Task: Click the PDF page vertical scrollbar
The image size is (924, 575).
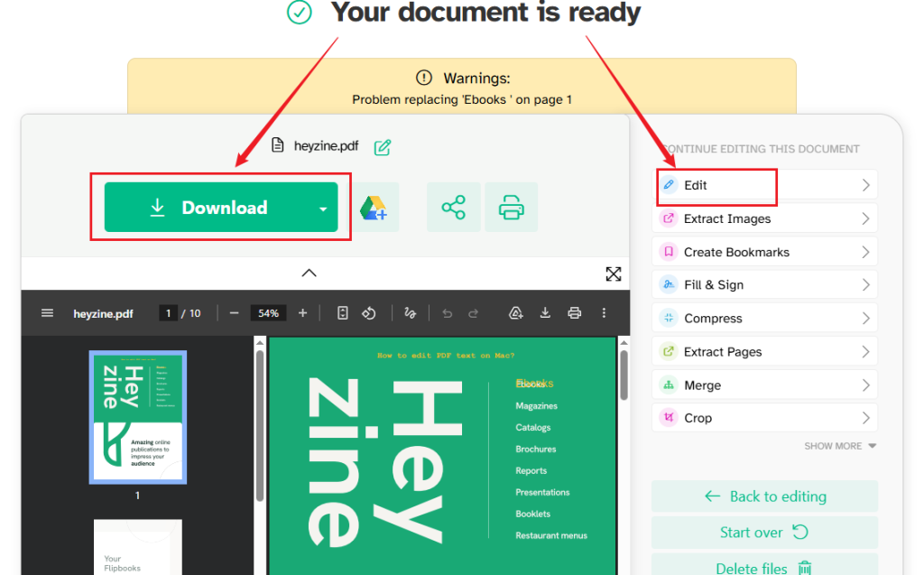Action: (x=624, y=376)
